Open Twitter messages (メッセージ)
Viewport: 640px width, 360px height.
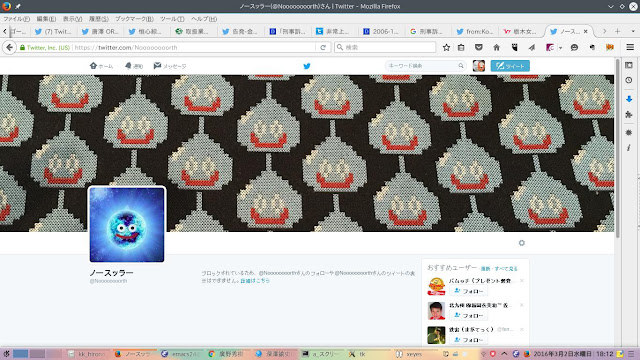pos(170,66)
